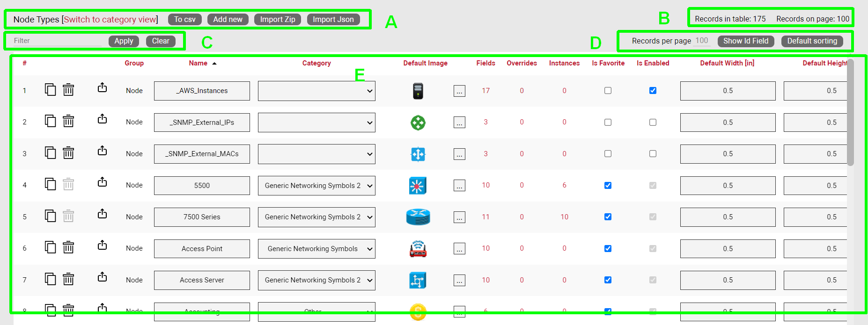Duplicate the 5500 node type

[x=50, y=184]
